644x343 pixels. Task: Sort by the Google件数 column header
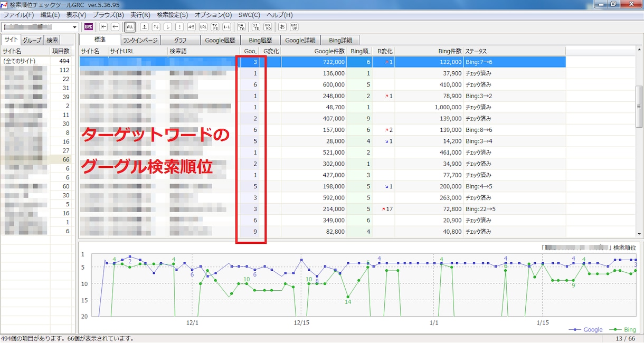pos(314,51)
